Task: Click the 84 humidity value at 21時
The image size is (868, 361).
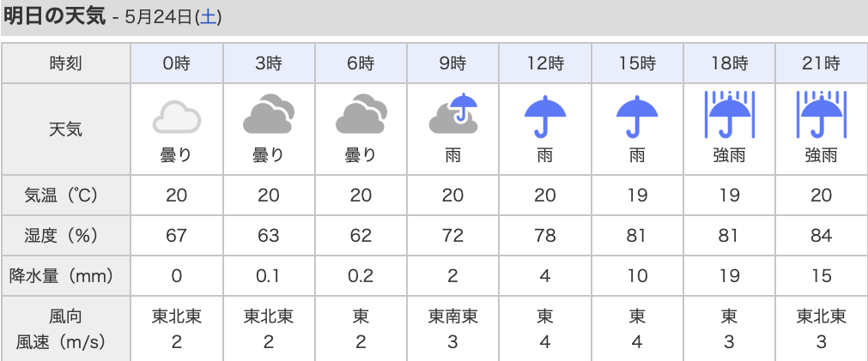Action: click(x=821, y=236)
